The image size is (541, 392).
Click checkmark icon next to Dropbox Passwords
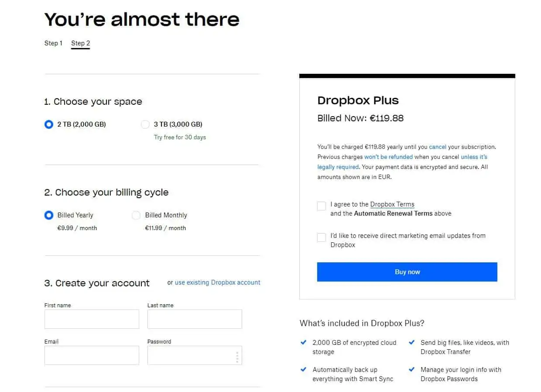(411, 370)
